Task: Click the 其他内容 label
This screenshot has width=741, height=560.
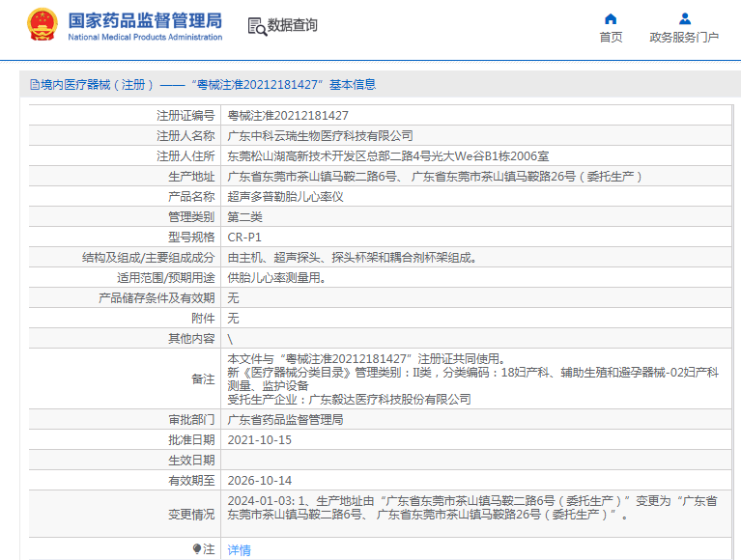Action: point(191,339)
